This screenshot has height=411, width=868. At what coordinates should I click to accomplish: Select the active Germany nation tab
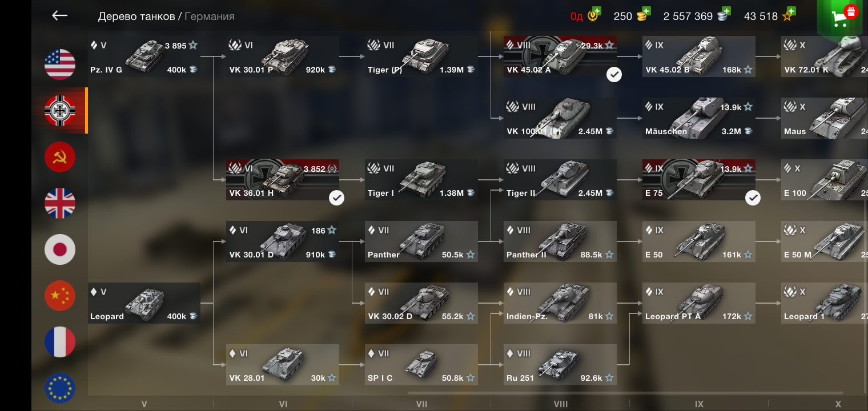point(60,111)
